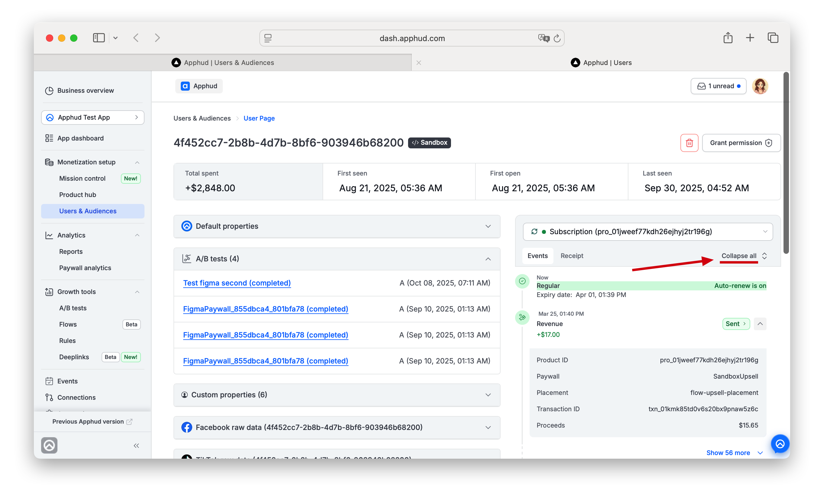Click the translate icon in address bar
Image resolution: width=824 pixels, height=504 pixels.
point(544,38)
